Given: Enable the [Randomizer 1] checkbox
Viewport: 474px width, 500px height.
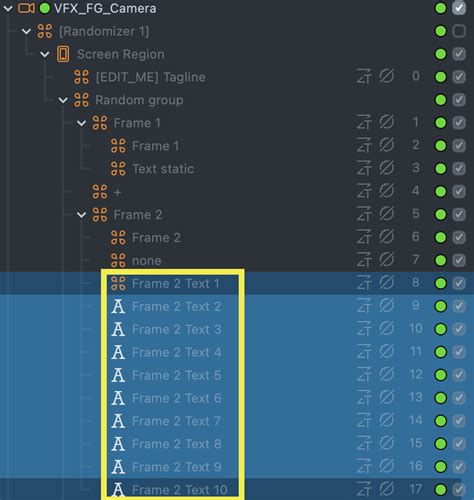Looking at the screenshot, I should click(459, 31).
